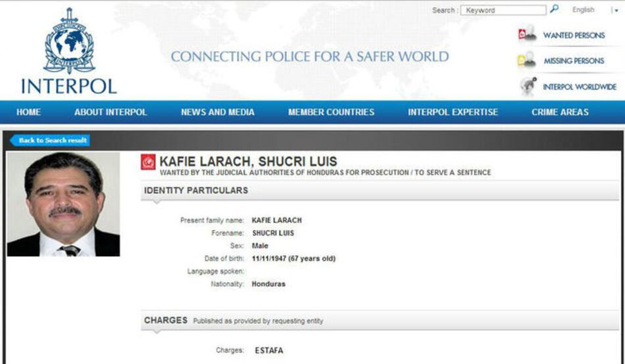The width and height of the screenshot is (625, 364).
Task: Click the Interpol Worldwide globe icon
Action: [x=527, y=87]
